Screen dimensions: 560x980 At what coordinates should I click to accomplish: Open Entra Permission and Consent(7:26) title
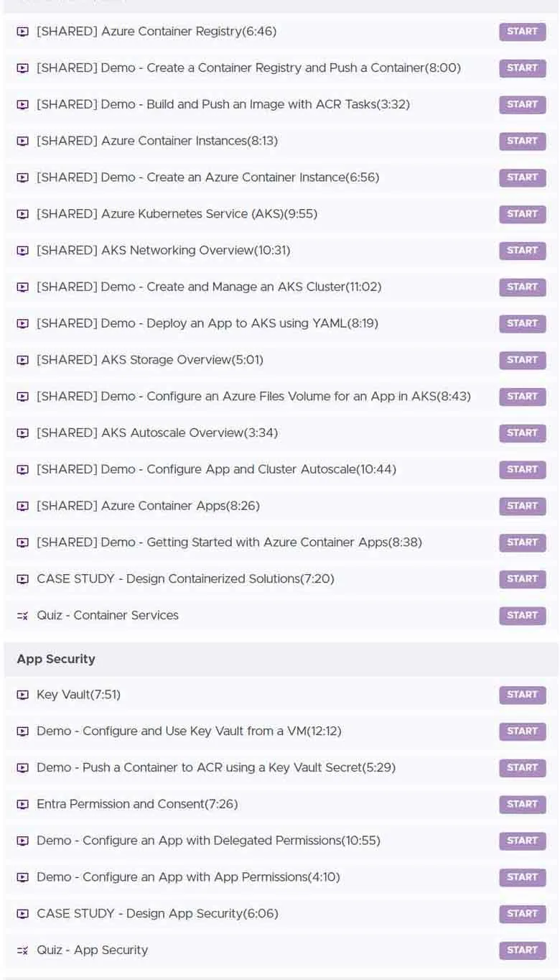[137, 805]
